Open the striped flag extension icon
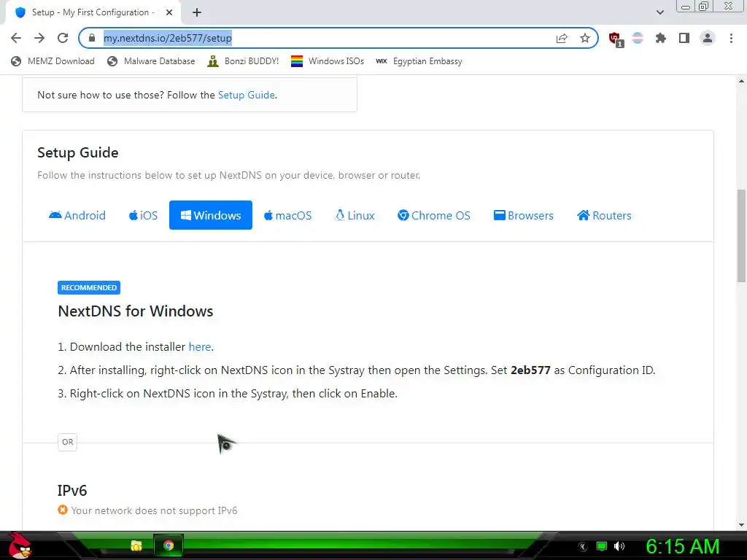Viewport: 747px width, 560px height. 638,38
